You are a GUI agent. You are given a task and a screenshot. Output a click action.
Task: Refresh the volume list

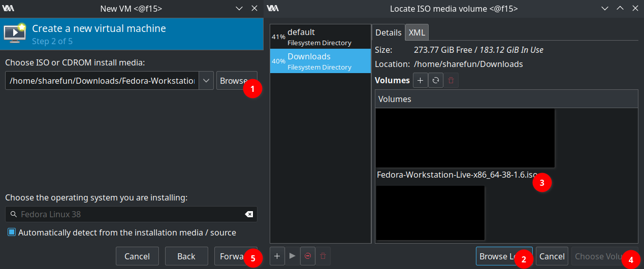(x=436, y=80)
